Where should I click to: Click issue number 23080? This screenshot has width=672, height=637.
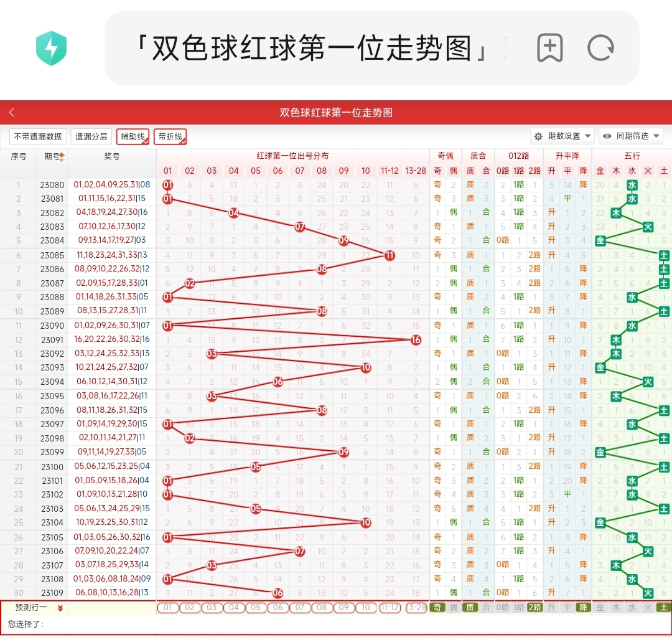point(52,185)
